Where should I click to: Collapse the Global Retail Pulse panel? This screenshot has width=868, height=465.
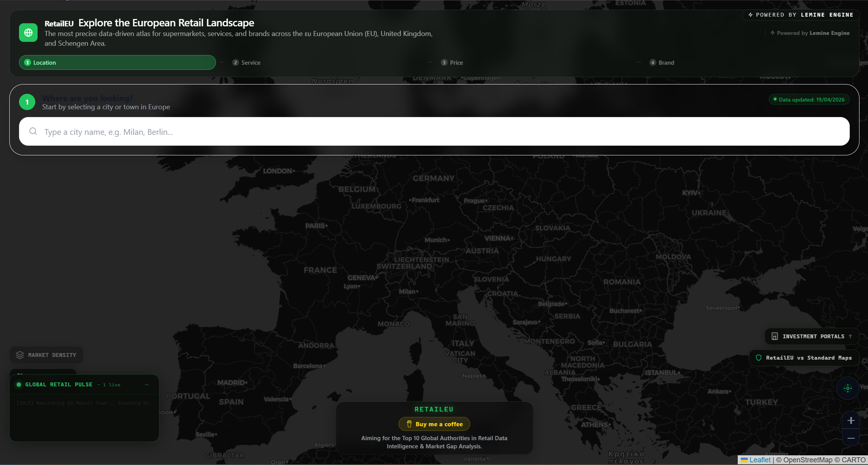coord(147,384)
